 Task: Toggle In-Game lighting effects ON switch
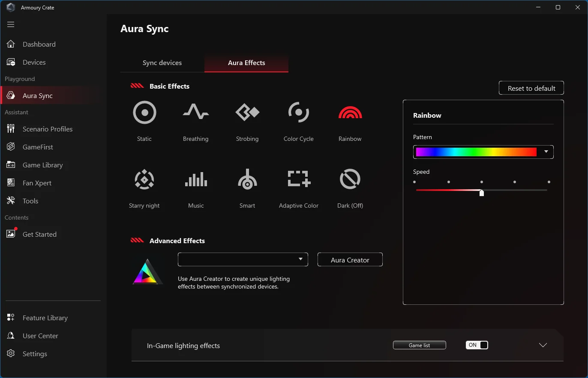(477, 345)
